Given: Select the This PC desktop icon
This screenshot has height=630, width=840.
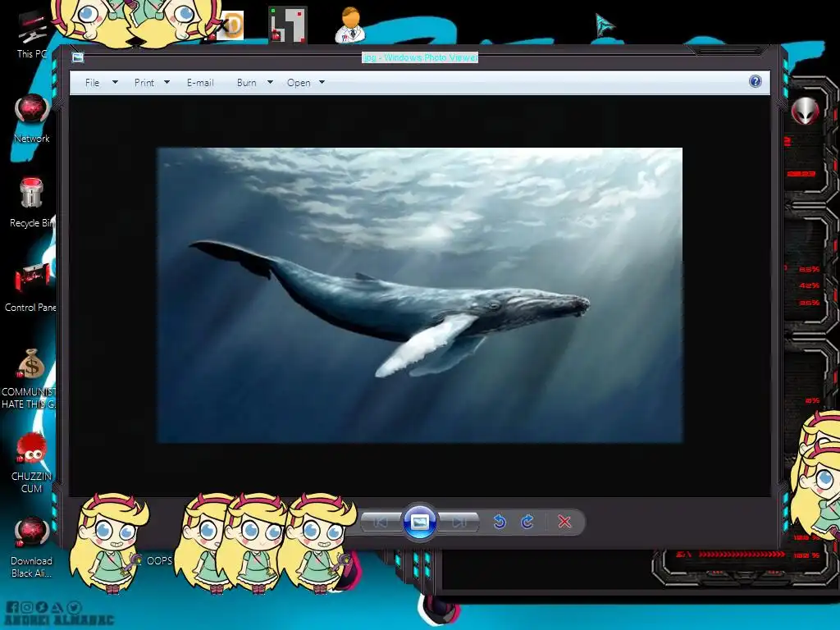Looking at the screenshot, I should 31,35.
